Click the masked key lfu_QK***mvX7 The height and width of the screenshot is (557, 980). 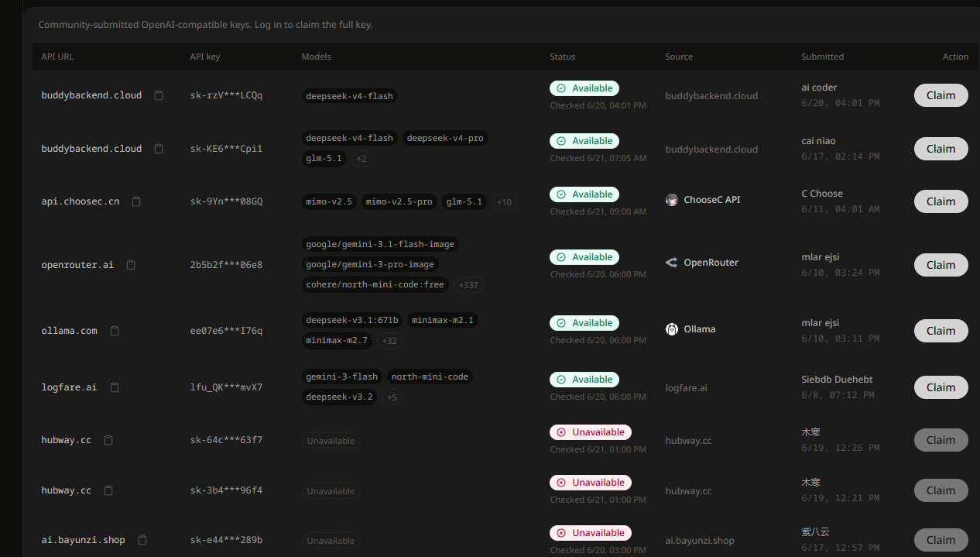click(x=226, y=387)
